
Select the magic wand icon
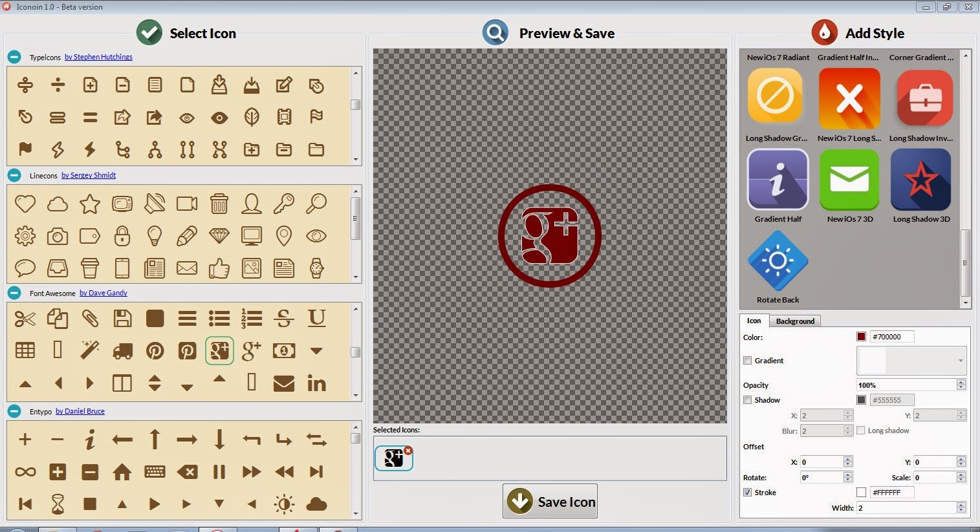(90, 350)
